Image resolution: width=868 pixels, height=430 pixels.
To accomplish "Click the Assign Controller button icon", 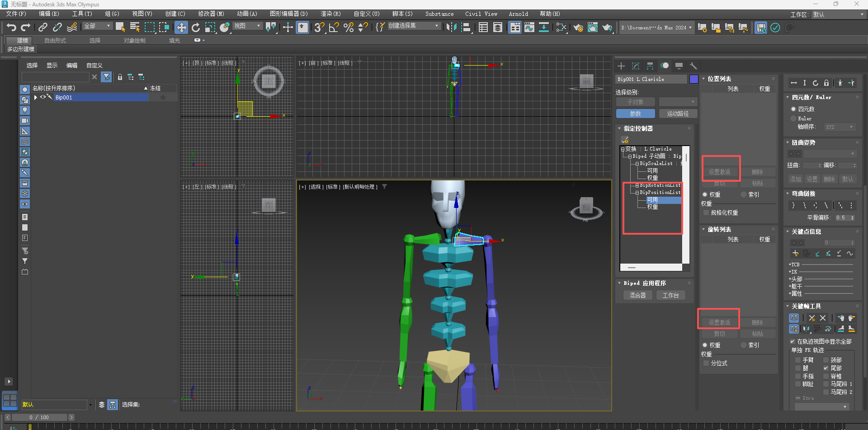I will pos(625,139).
